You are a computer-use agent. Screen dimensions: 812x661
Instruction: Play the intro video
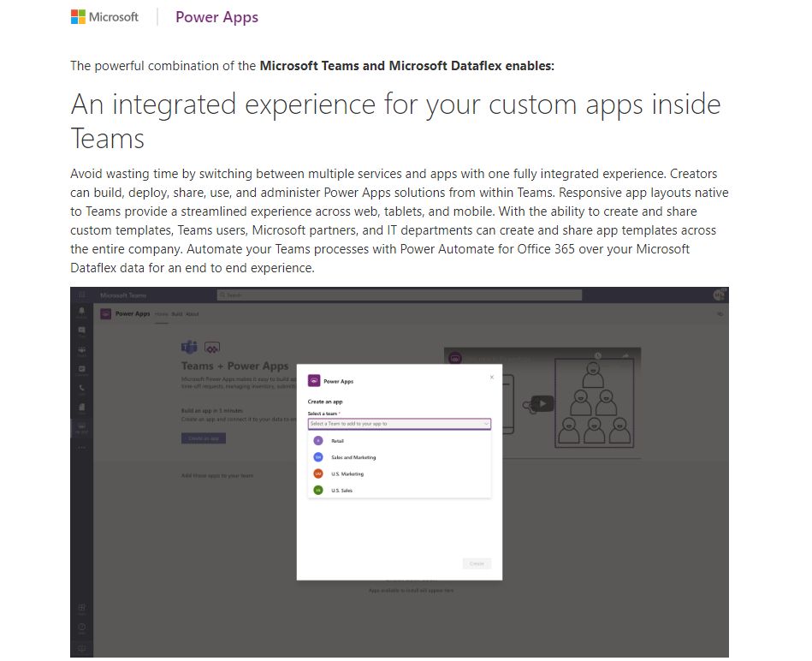pyautogui.click(x=542, y=403)
